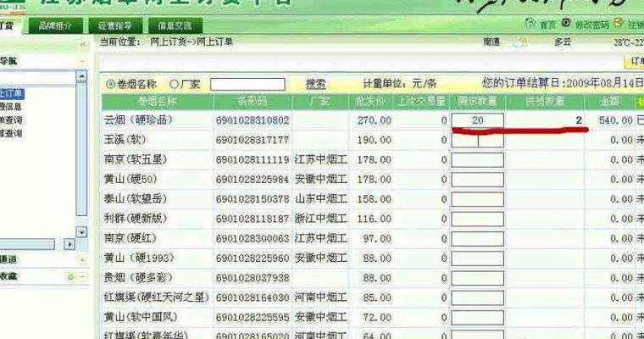Image resolution: width=644 pixels, height=339 pixels.
Task: Click the quantity field for 黄山(硬50)
Action: [477, 180]
